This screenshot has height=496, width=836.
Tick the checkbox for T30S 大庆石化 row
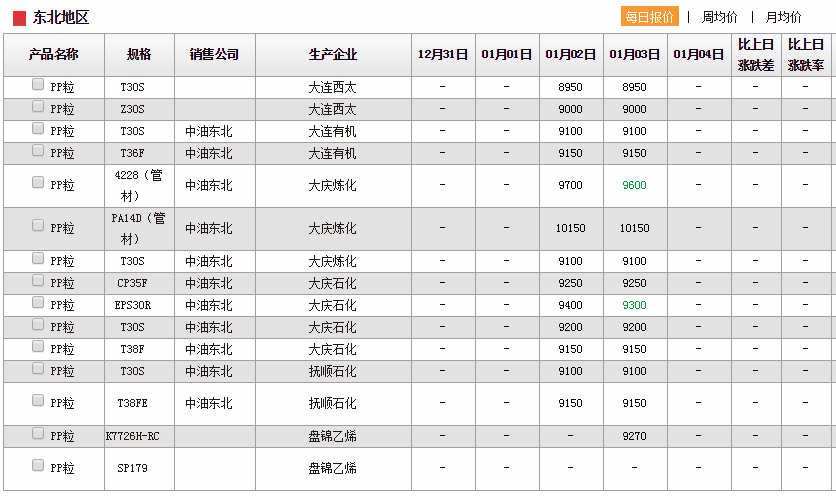point(38,325)
